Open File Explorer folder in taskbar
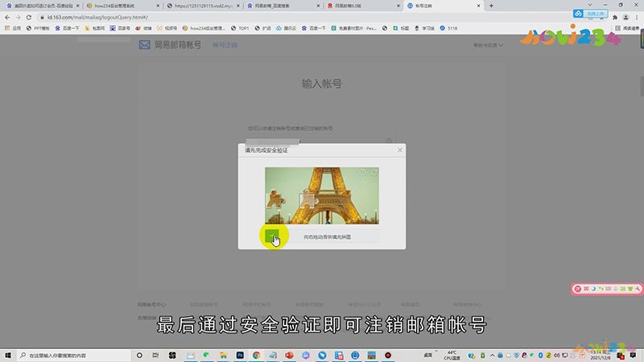 [223, 355]
